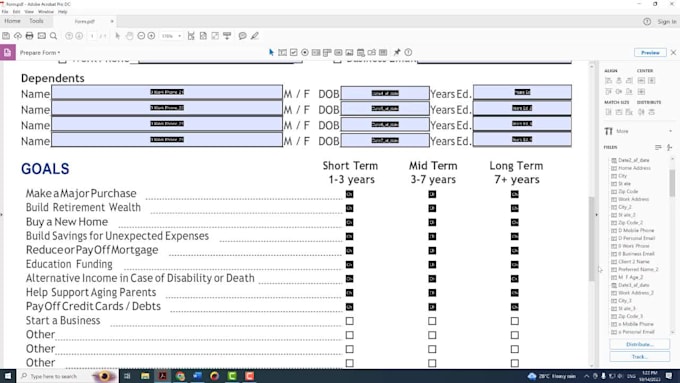Click the zoom in plus icon
This screenshot has width=680, height=383.
click(x=151, y=36)
